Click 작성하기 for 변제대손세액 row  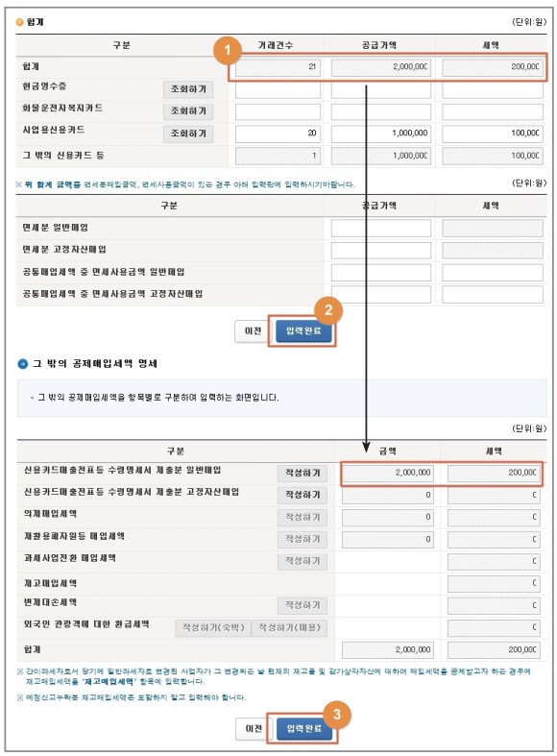(303, 605)
